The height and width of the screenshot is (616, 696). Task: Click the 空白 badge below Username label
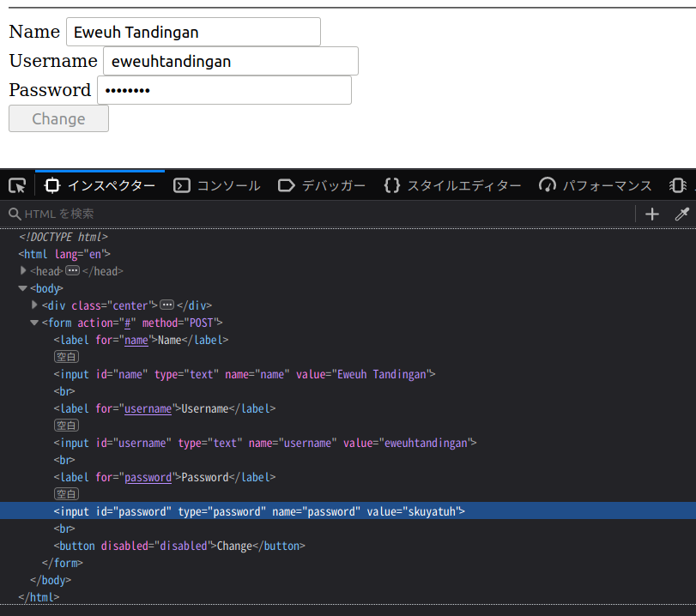click(x=67, y=426)
